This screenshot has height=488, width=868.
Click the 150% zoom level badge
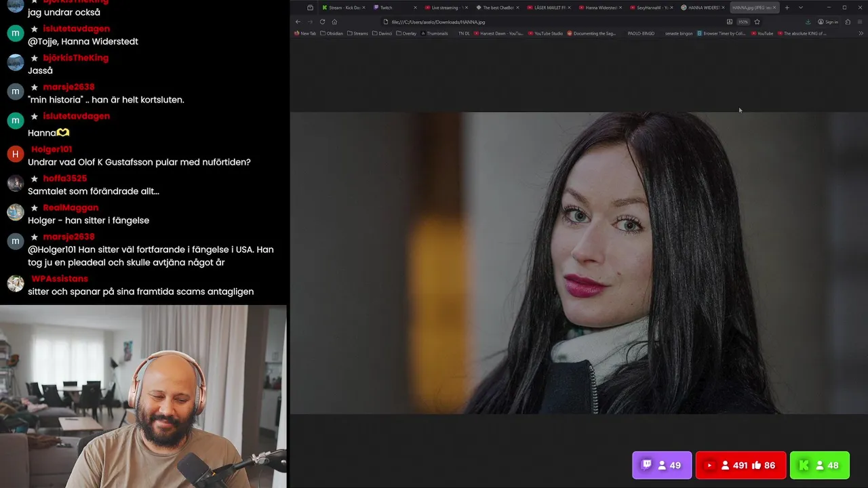click(743, 22)
